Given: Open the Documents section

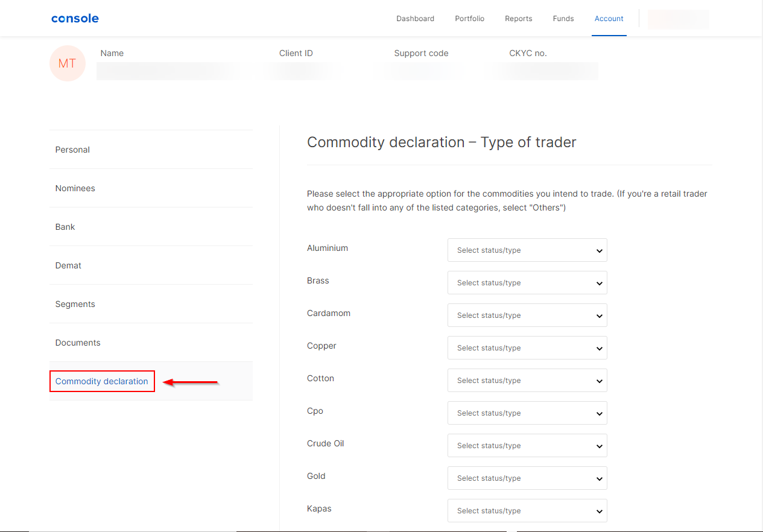Looking at the screenshot, I should (x=151, y=343).
